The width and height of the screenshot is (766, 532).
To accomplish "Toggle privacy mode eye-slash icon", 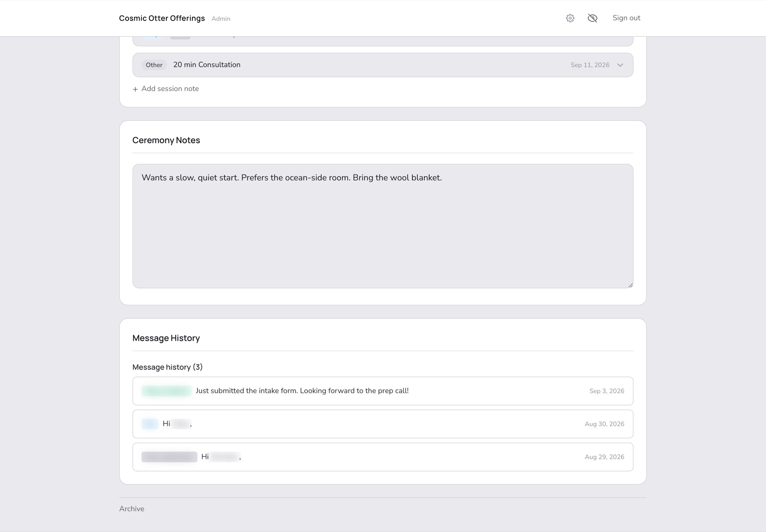I will pyautogui.click(x=592, y=18).
